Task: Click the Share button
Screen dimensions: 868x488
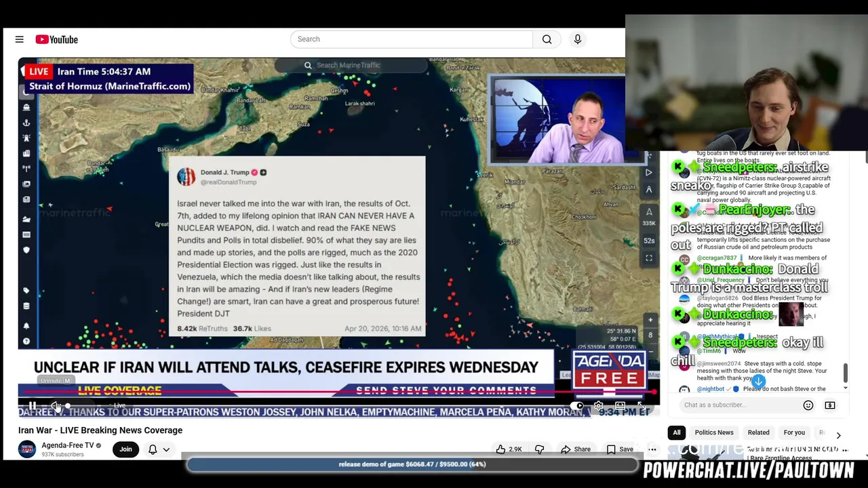Action: (576, 449)
